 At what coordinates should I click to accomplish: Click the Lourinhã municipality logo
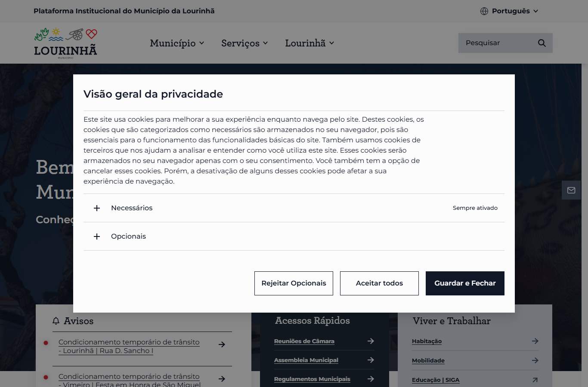65,43
